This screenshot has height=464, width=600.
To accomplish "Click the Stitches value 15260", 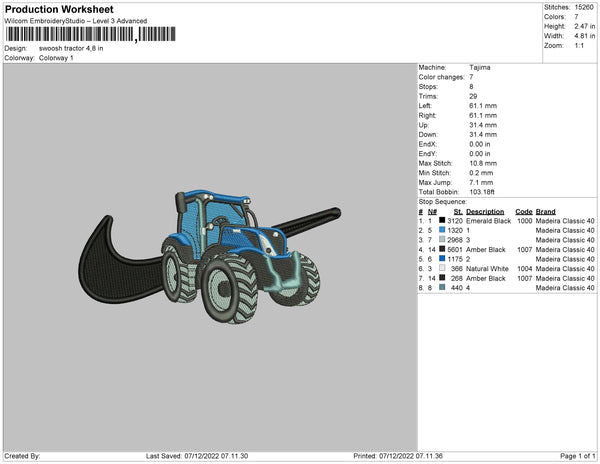I will [584, 7].
